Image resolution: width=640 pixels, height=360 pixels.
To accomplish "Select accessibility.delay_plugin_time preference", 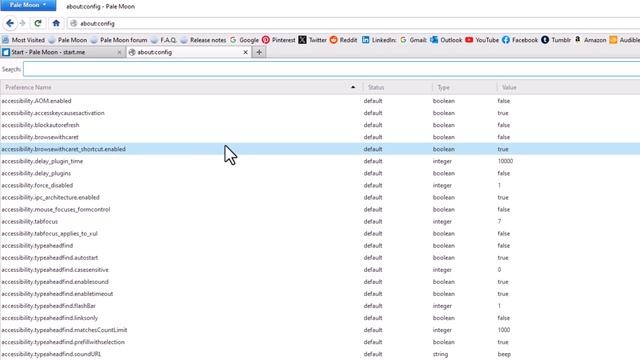I will [x=320, y=161].
